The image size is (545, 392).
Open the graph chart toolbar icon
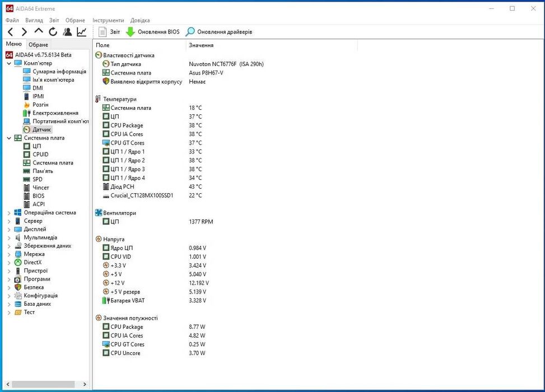[82, 32]
